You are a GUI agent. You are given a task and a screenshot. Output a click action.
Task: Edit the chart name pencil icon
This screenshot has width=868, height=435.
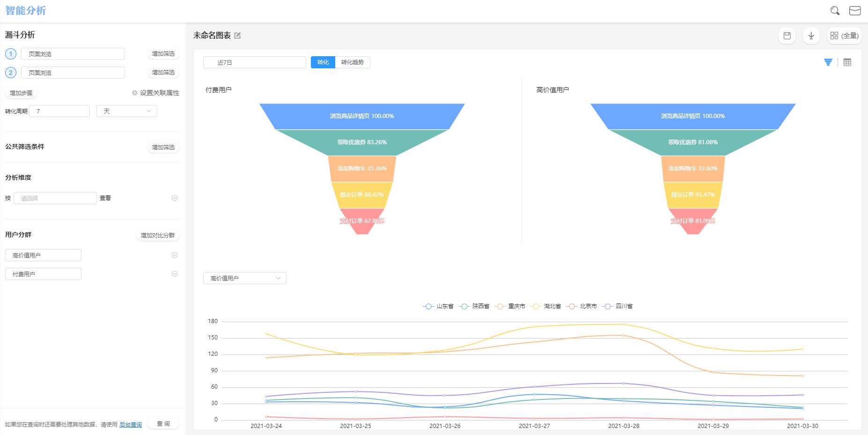coord(237,36)
